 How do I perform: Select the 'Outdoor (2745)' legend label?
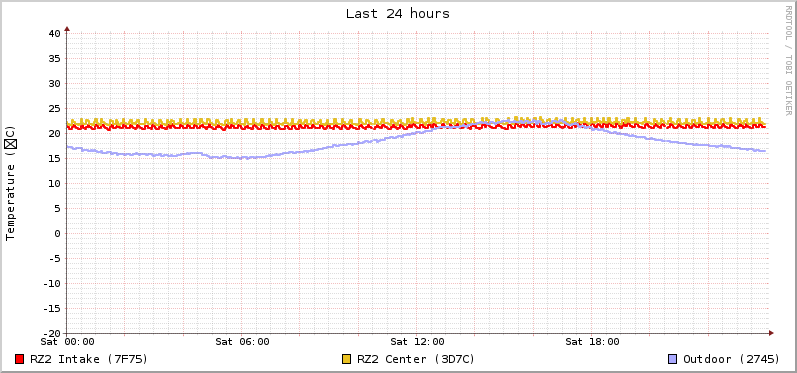click(x=731, y=359)
